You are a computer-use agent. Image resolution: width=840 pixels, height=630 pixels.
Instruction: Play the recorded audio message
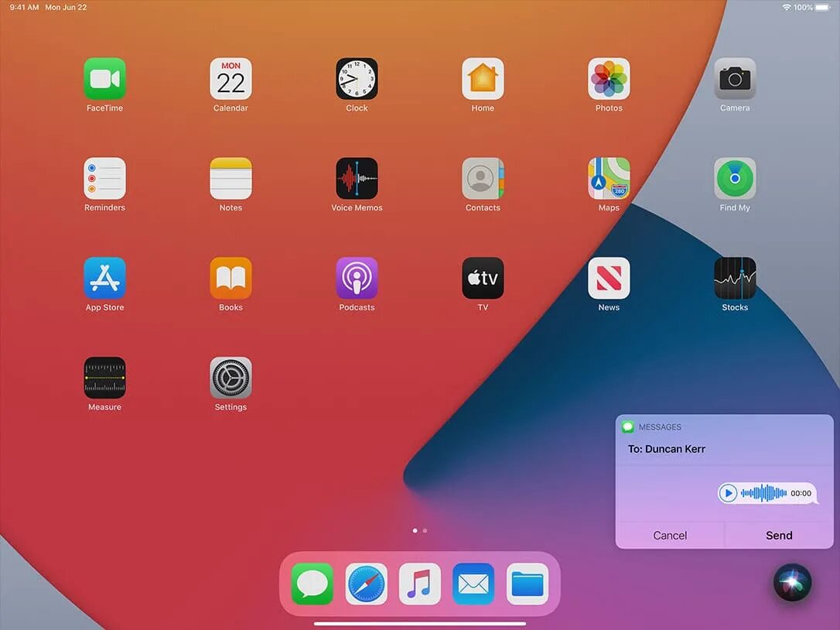tap(728, 493)
